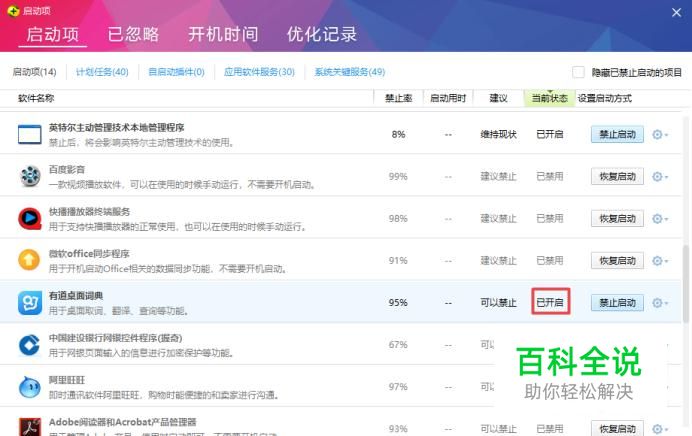Open gear settings for Adobe阅读器 row
This screenshot has width=692, height=436.
point(660,428)
